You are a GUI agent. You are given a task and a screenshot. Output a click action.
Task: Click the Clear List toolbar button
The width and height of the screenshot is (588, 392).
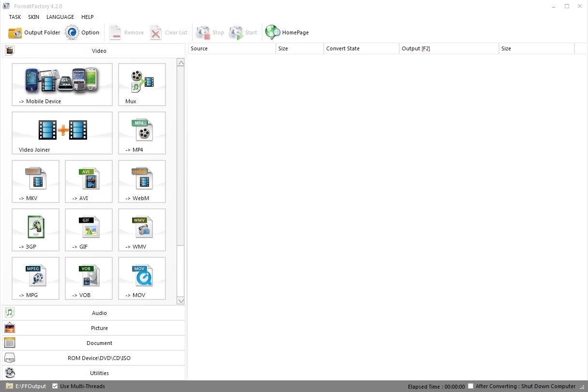tap(168, 32)
